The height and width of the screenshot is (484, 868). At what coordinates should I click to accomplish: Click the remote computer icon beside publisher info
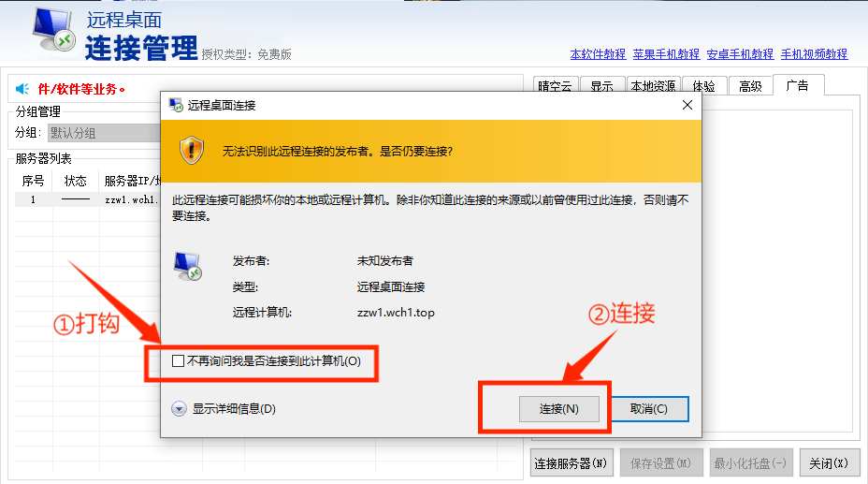pos(187,267)
